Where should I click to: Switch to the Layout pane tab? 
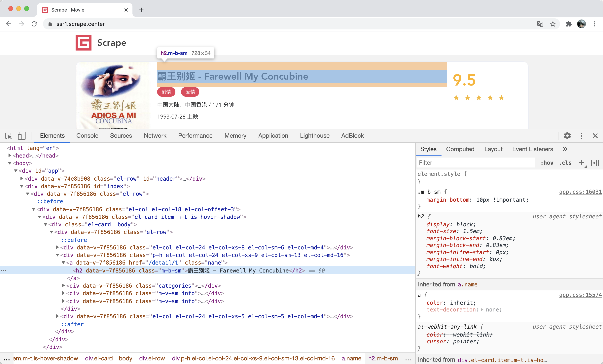click(x=493, y=149)
